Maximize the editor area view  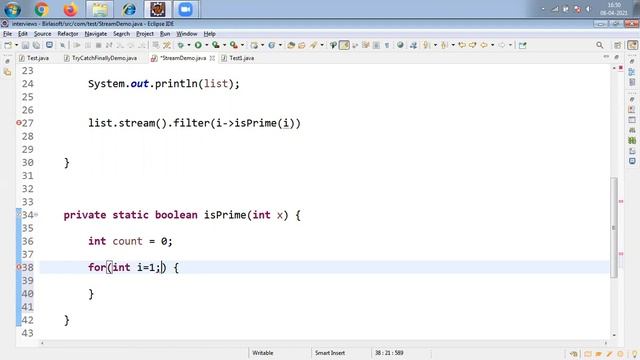click(x=617, y=57)
